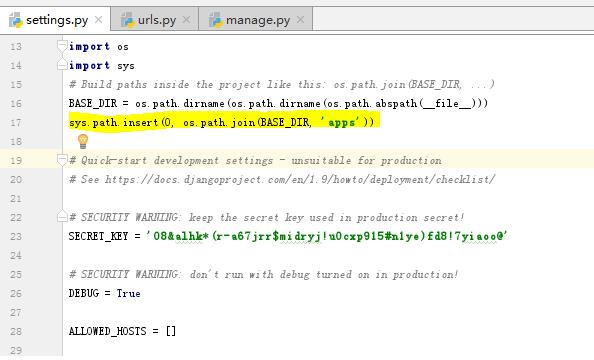Image resolution: width=594 pixels, height=360 pixels.
Task: Click line number 17 in the gutter
Action: tap(16, 123)
